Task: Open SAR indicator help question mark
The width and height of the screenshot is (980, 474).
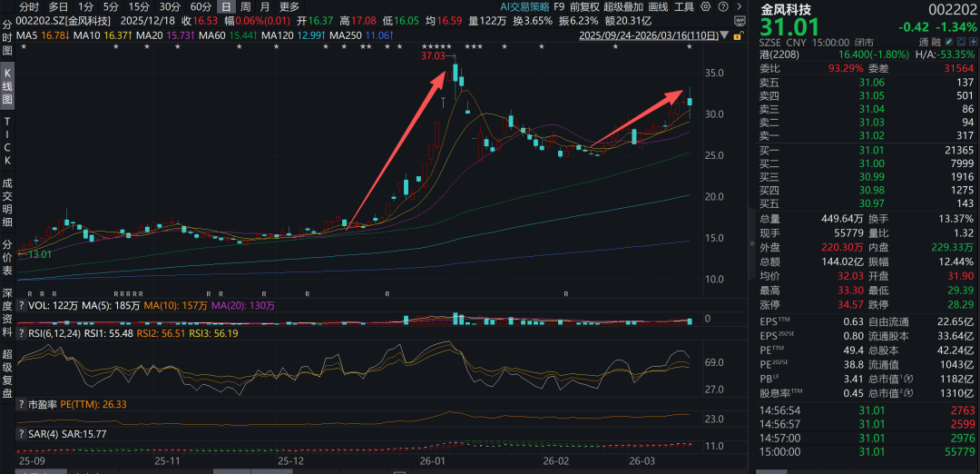Action: tap(21, 433)
